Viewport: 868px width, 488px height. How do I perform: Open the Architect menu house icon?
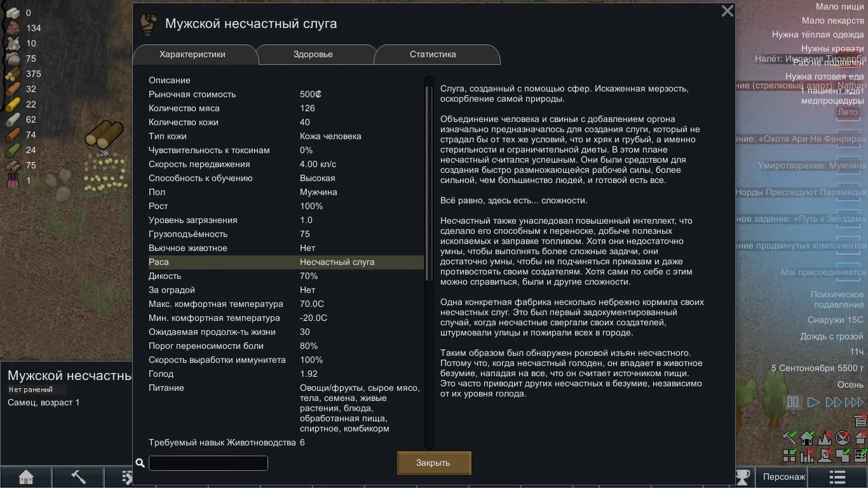(x=26, y=477)
